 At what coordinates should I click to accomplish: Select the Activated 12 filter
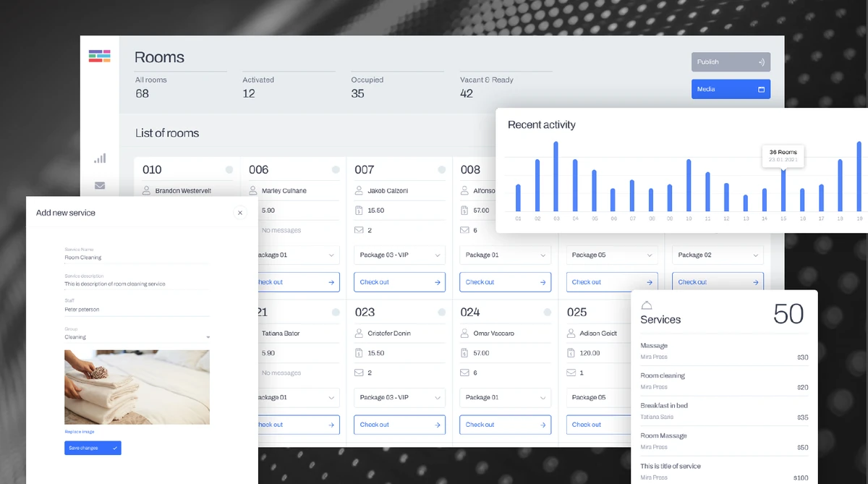point(289,87)
